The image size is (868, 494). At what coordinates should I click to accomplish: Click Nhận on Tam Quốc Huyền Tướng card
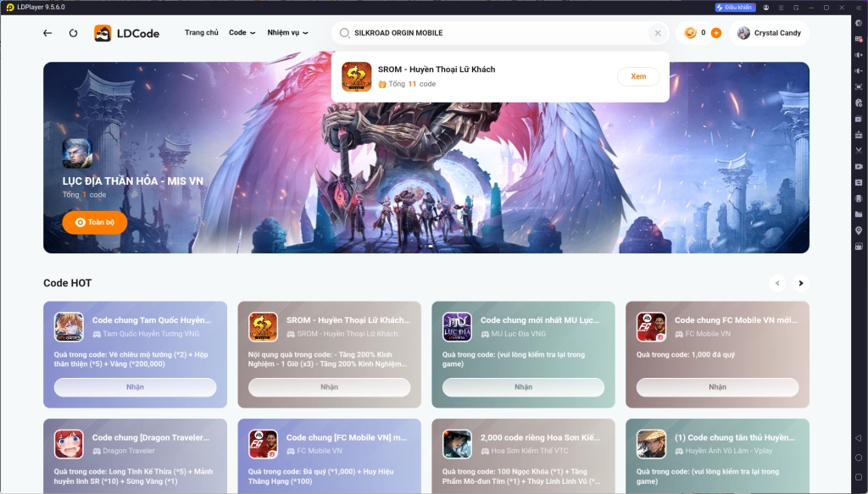tap(135, 387)
